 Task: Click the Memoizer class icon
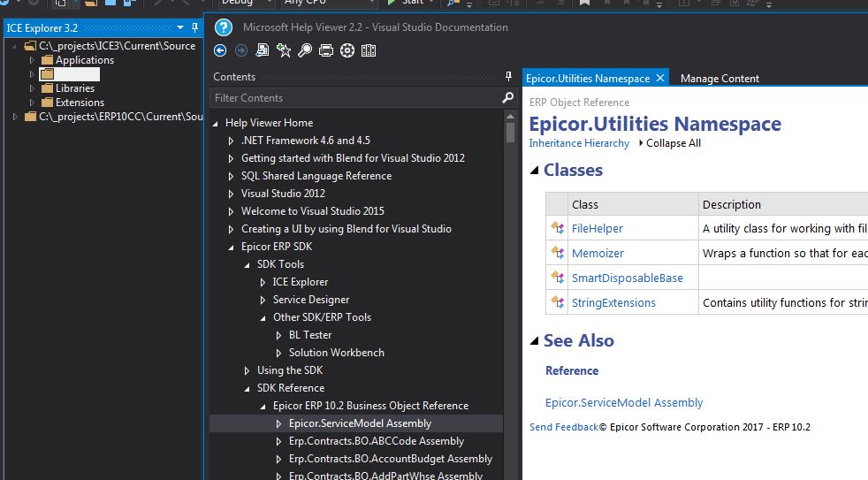pos(557,253)
